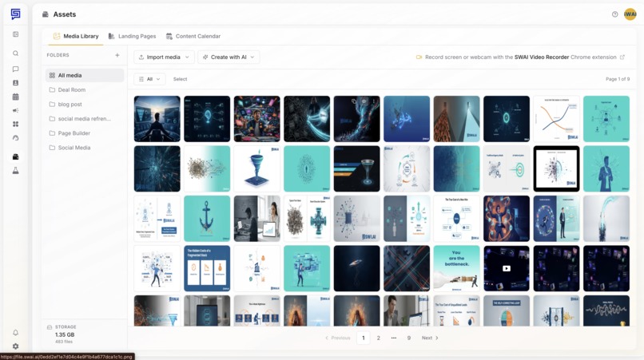This screenshot has height=360, width=644.
Task: Open the four-squares apps sidebar icon
Action: click(16, 124)
